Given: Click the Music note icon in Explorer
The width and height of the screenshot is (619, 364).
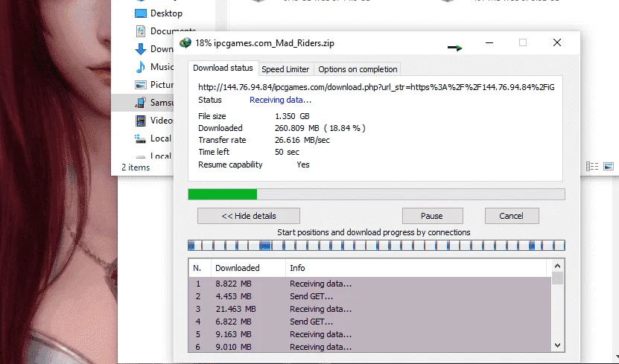Looking at the screenshot, I should tap(141, 67).
